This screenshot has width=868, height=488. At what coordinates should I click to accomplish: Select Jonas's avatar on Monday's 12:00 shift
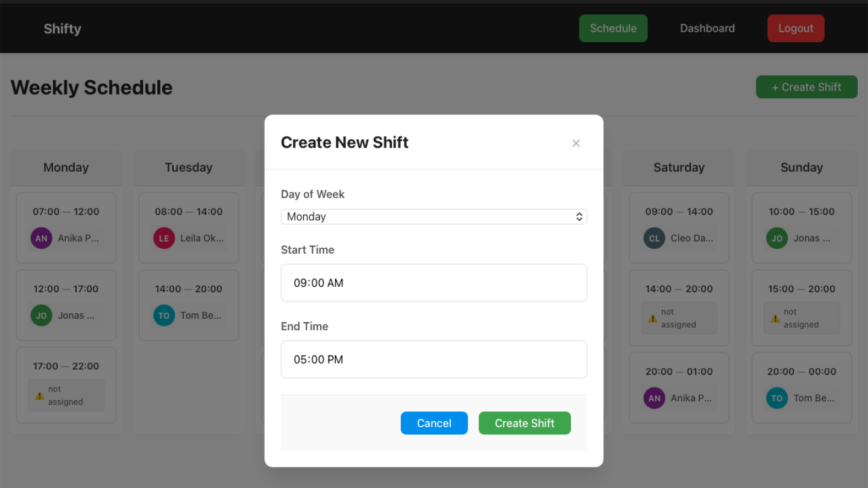click(41, 315)
